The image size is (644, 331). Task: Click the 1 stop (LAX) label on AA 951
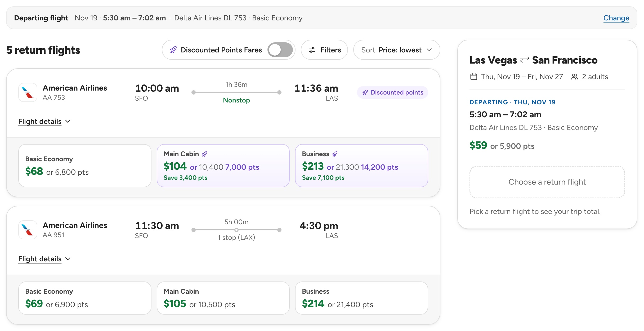pos(236,238)
